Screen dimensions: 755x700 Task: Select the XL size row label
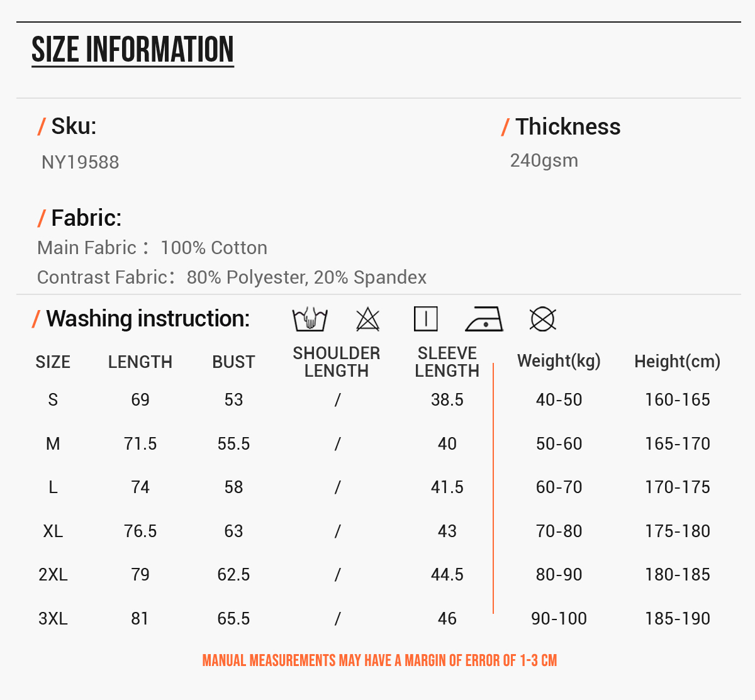53,531
